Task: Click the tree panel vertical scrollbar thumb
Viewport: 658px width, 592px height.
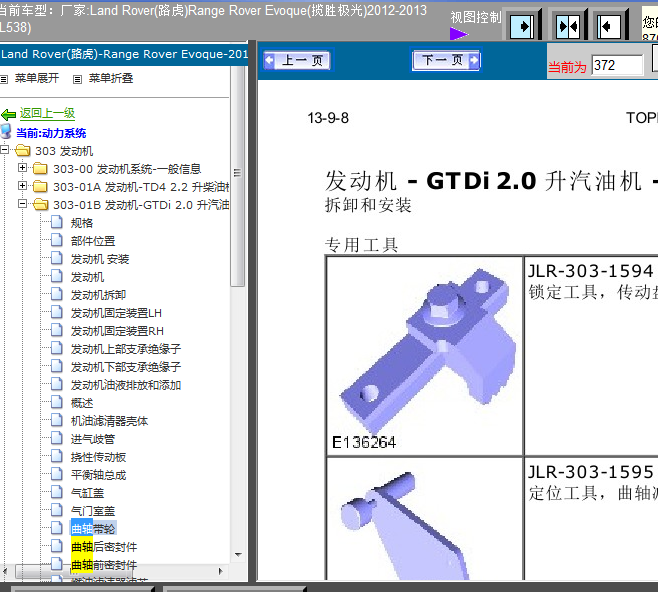Action: point(238,176)
